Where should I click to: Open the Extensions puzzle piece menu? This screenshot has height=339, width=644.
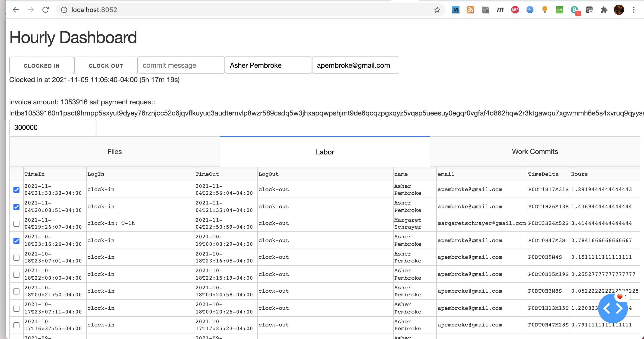click(604, 10)
